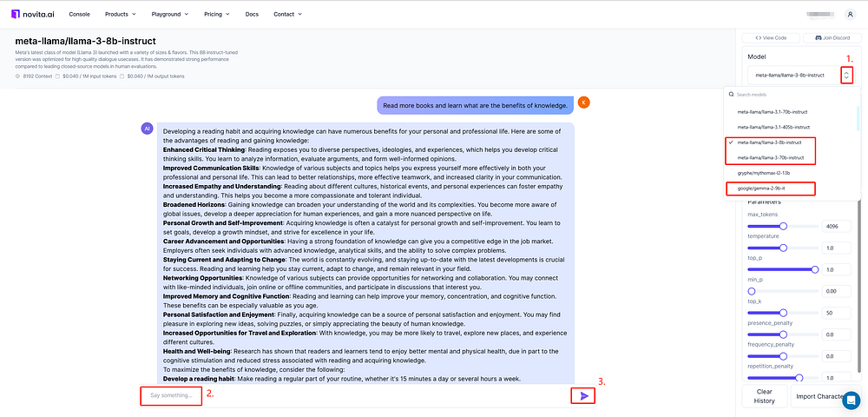
Task: Click the novita.ai logo
Action: [34, 14]
